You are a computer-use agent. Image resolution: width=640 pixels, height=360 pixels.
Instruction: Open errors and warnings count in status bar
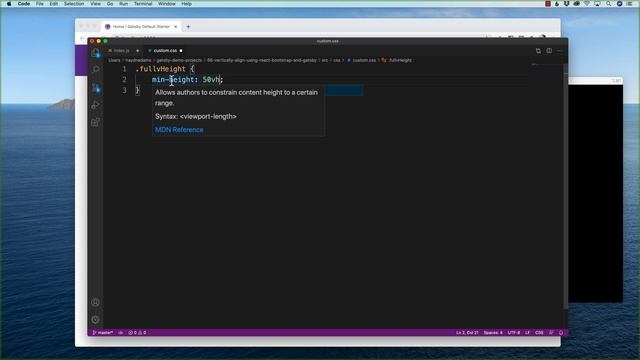click(x=137, y=333)
